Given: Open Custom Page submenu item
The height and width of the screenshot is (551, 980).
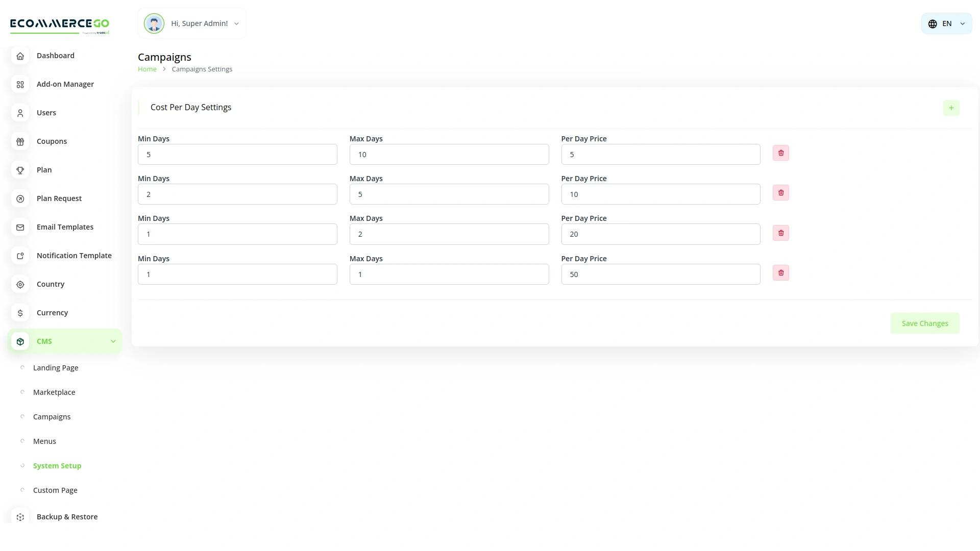Looking at the screenshot, I should coord(55,490).
